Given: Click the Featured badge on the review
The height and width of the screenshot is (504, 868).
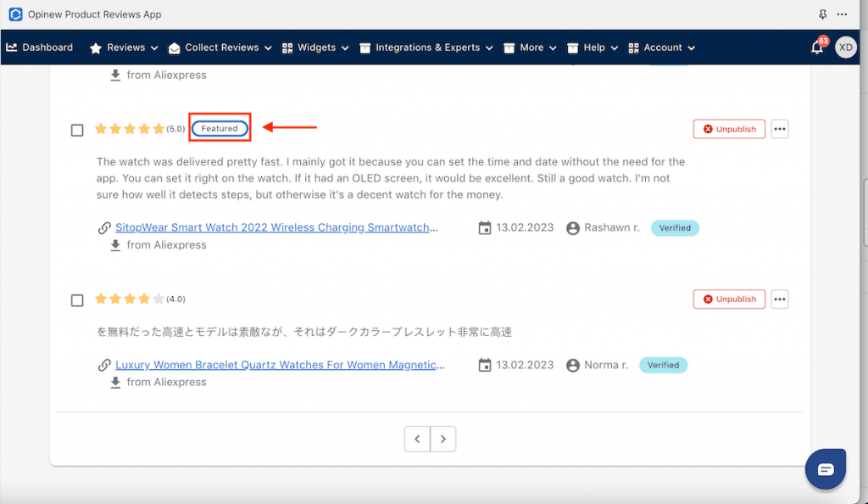Looking at the screenshot, I should [x=220, y=129].
